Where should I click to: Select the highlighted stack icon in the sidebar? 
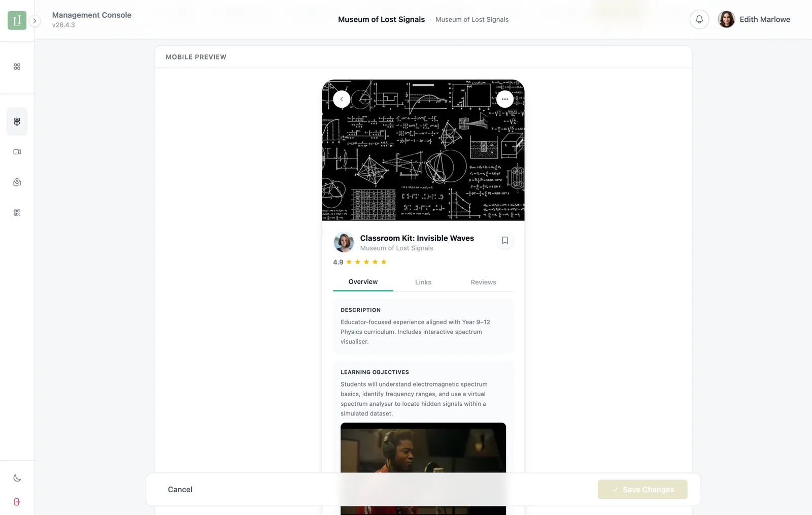(x=17, y=121)
